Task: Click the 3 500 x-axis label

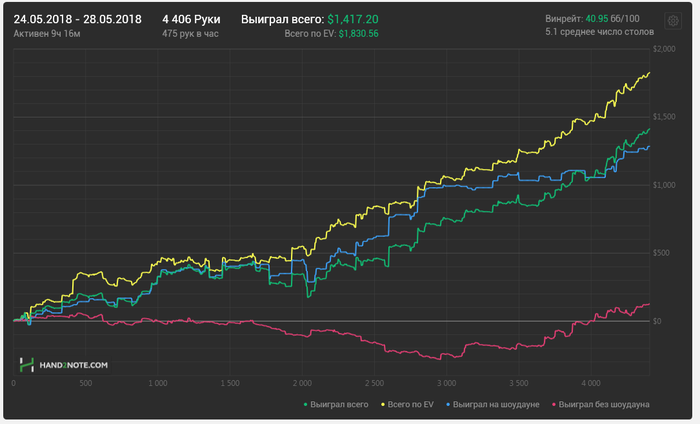Action: pos(519,383)
